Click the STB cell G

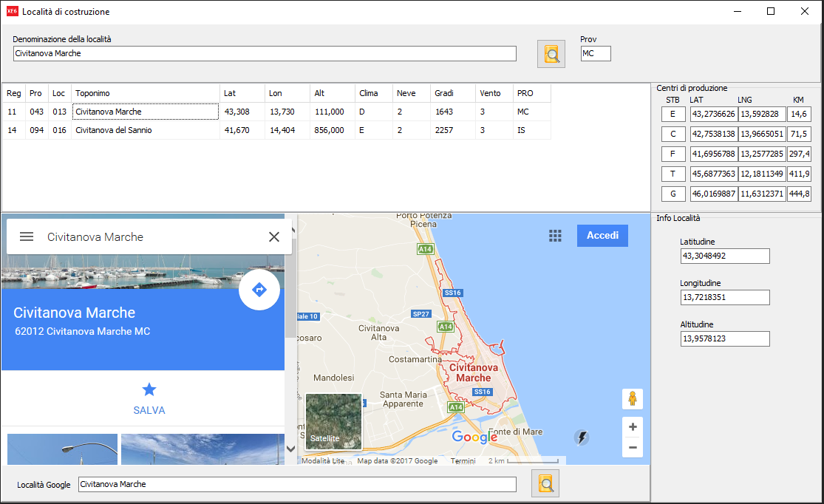coord(673,194)
